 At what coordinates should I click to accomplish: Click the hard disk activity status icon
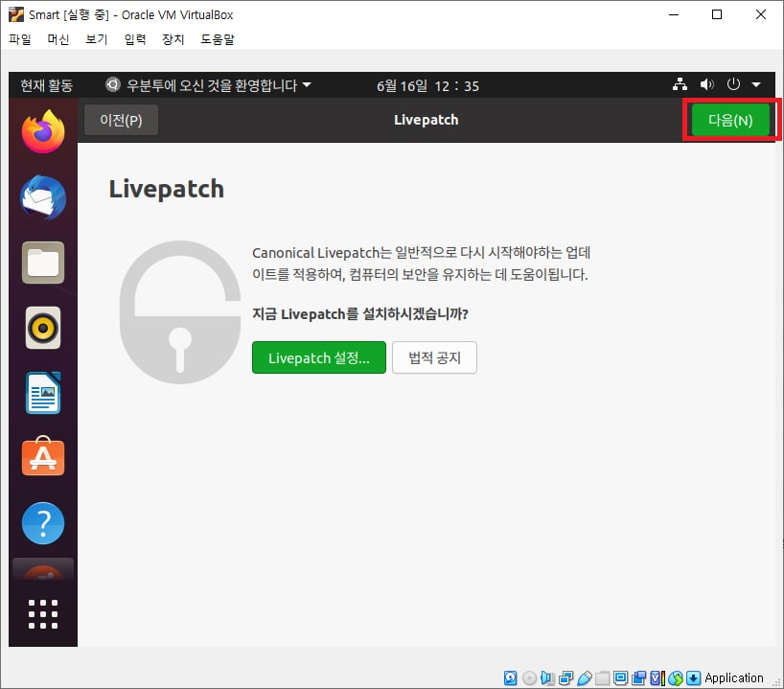tap(511, 678)
